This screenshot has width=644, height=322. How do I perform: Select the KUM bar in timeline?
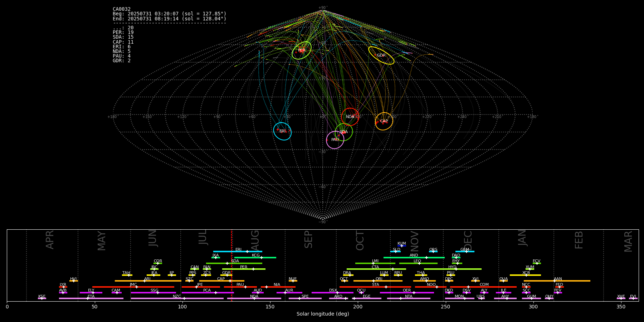(402, 246)
